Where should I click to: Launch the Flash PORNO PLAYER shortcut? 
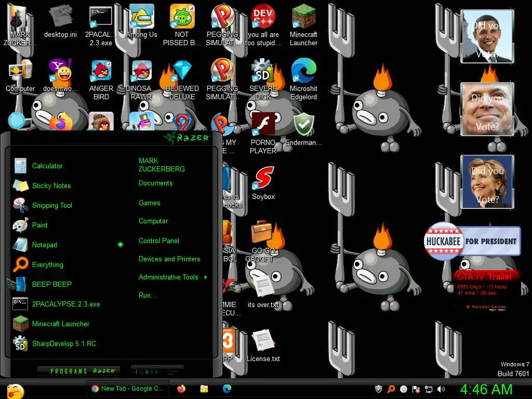point(263,134)
